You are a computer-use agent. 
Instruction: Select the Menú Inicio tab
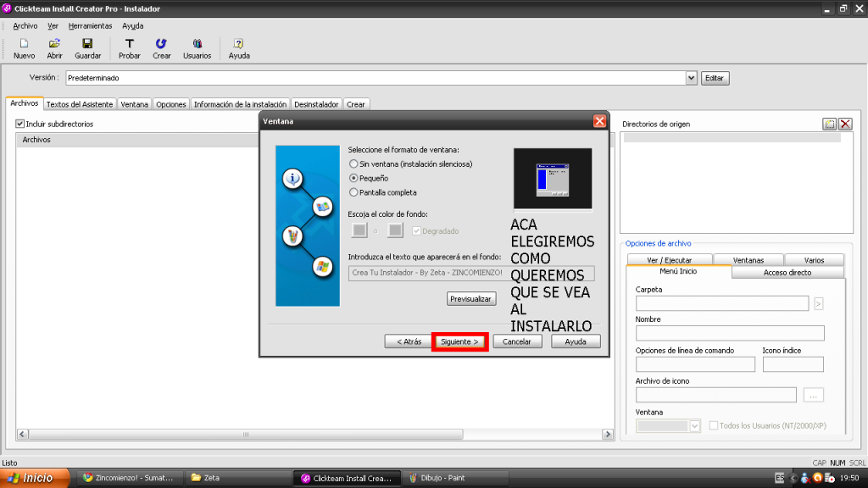679,272
